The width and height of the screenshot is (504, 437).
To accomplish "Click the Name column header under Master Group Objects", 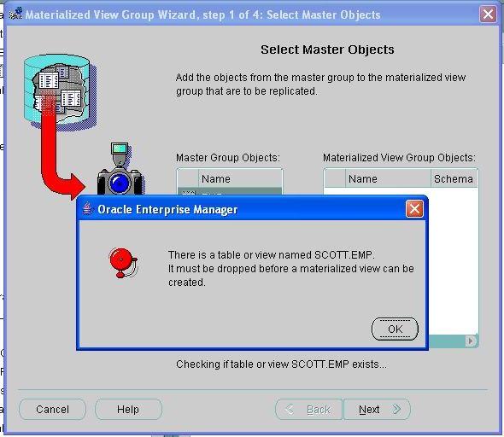I will [240, 179].
